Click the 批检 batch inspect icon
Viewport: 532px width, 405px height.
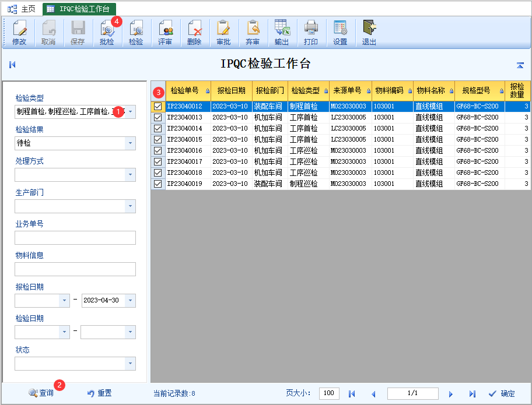click(107, 33)
